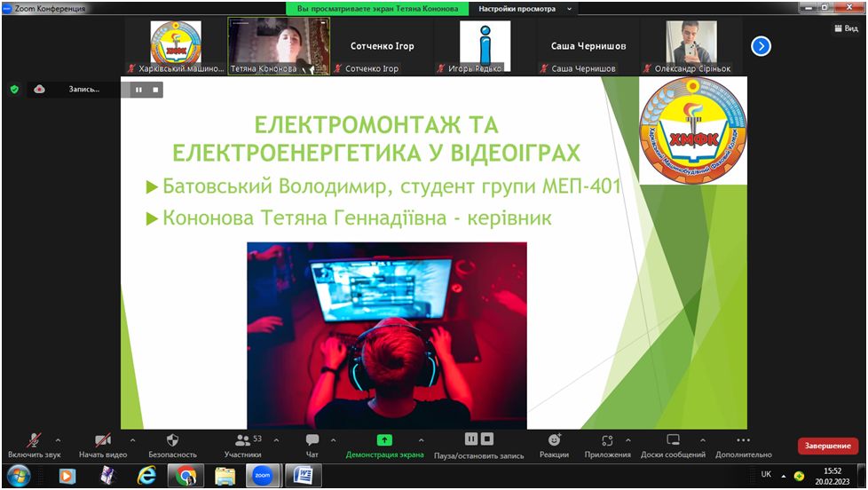Click the green tray icon beside the clock
868x490 pixels.
point(799,476)
